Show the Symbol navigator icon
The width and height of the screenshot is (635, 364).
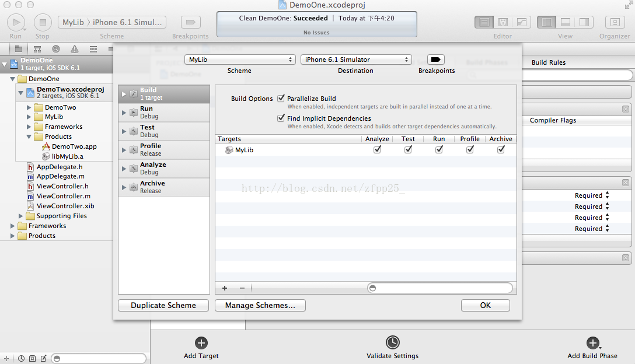(x=37, y=49)
